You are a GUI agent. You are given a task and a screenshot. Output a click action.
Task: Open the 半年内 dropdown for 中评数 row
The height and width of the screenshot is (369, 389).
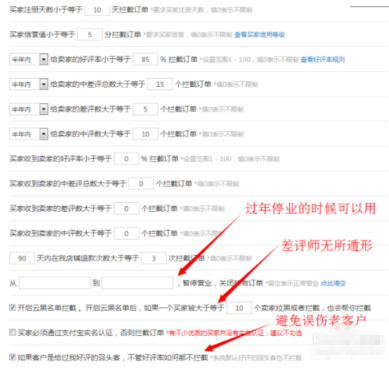coord(29,134)
